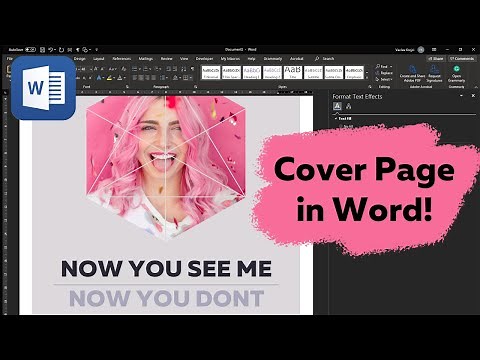The height and width of the screenshot is (360, 480).
Task: Apply the Normal style
Action: [x=211, y=73]
